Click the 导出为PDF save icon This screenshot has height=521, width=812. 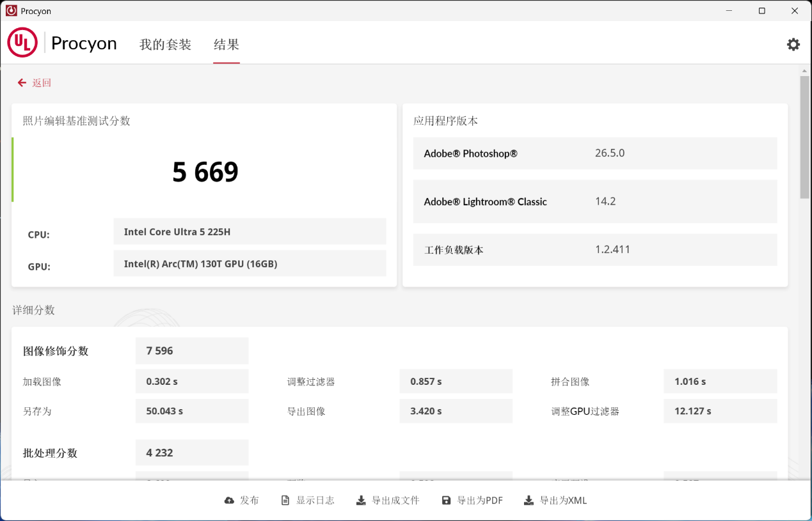tap(445, 501)
